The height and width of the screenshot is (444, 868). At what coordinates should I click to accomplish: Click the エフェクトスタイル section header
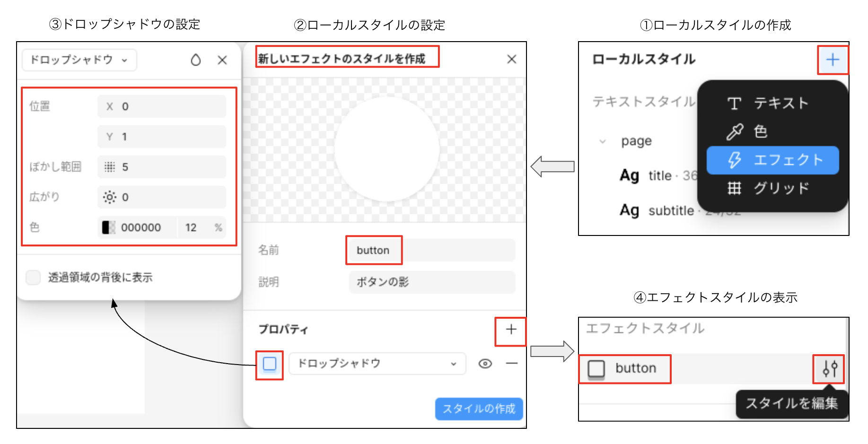tap(646, 328)
